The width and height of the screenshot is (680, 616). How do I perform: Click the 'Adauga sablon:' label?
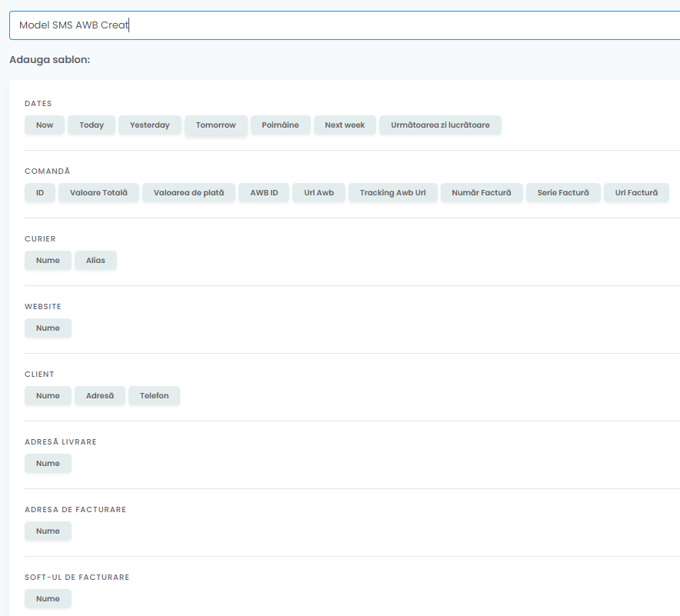50,60
